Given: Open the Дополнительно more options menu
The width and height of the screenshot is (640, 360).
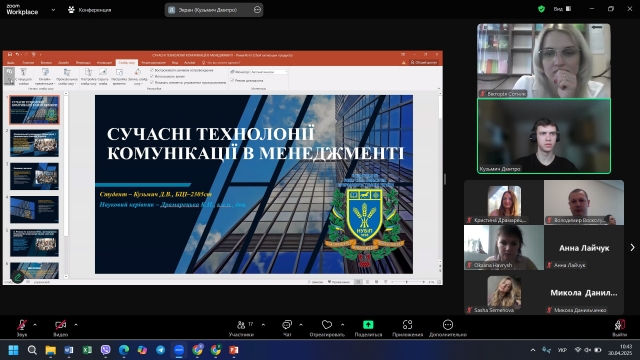Looking at the screenshot, I should (448, 328).
